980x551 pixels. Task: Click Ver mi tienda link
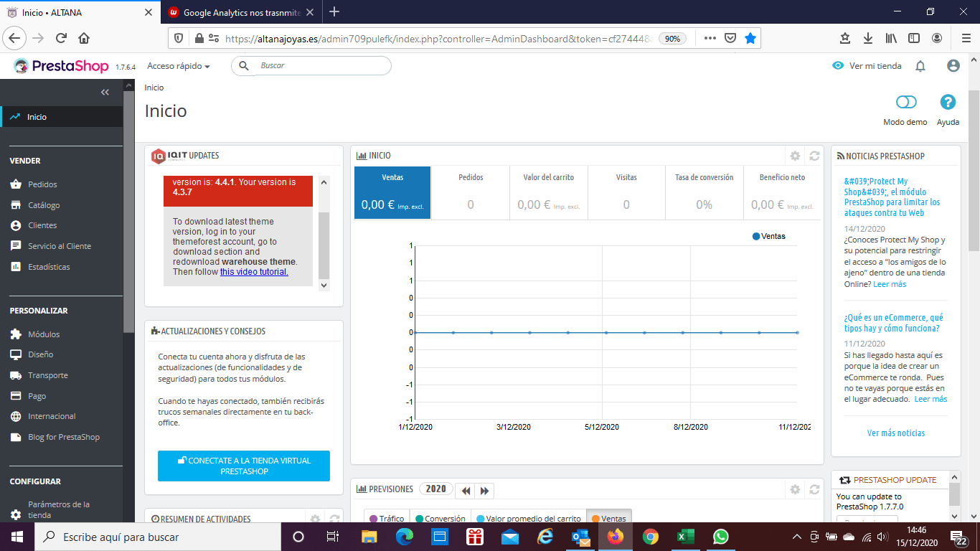coord(867,66)
